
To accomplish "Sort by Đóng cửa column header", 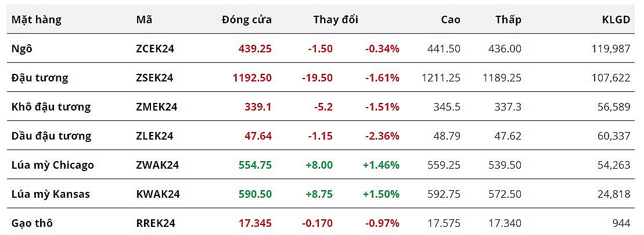I will [x=246, y=20].
